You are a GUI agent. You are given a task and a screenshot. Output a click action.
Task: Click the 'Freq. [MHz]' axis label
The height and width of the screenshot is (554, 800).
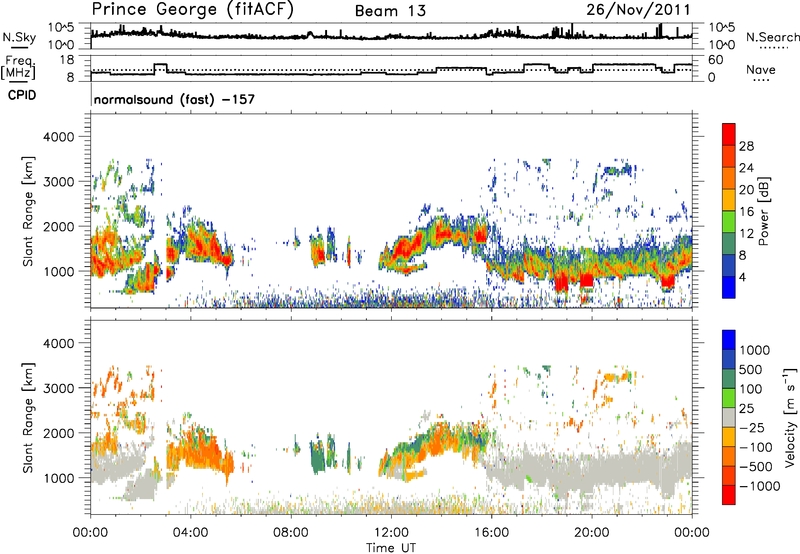[19, 68]
